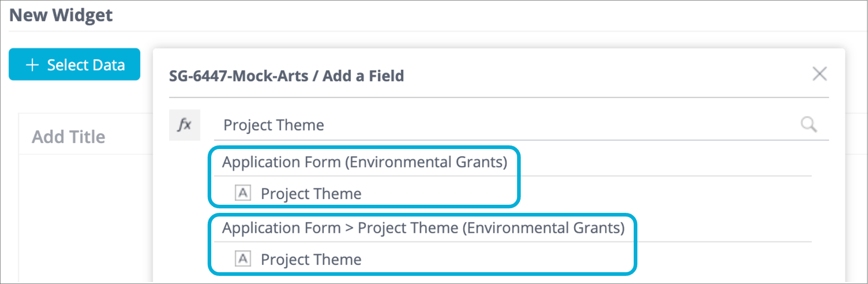The height and width of the screenshot is (284, 868).
Task: Click text-type icon under Application Form > Project Theme
Action: 243,259
